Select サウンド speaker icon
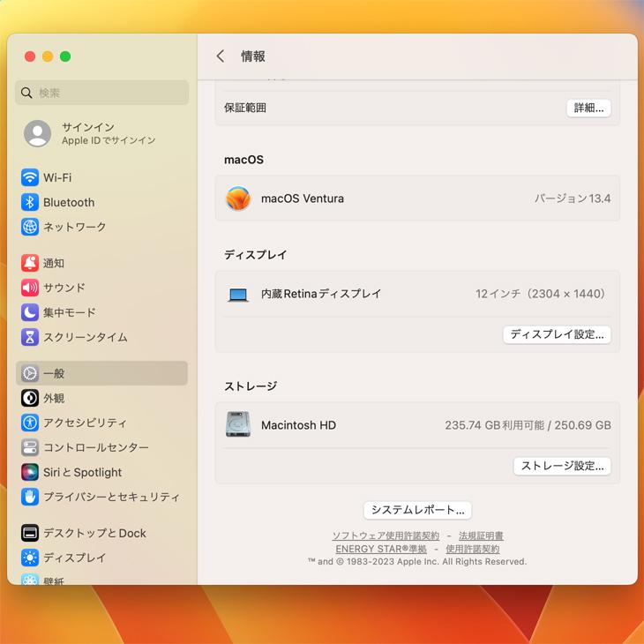 (30, 288)
